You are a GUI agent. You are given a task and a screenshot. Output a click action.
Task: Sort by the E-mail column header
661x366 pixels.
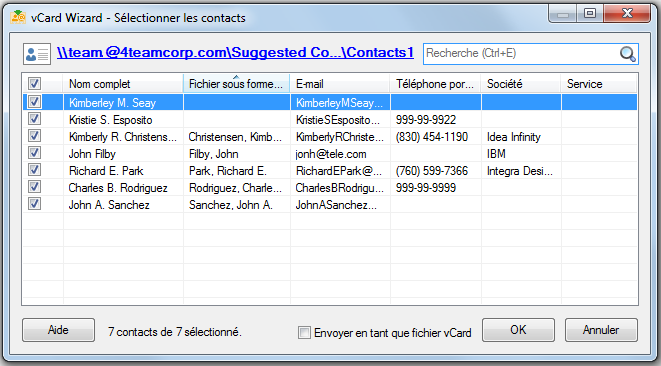click(x=340, y=83)
